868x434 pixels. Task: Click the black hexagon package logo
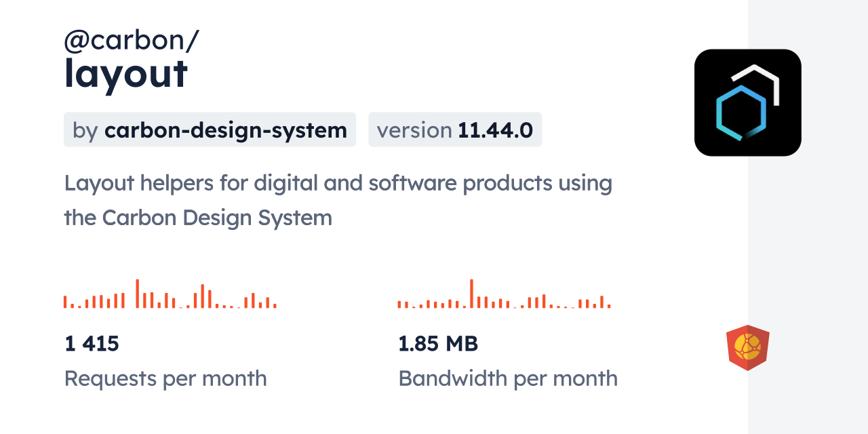(x=747, y=102)
